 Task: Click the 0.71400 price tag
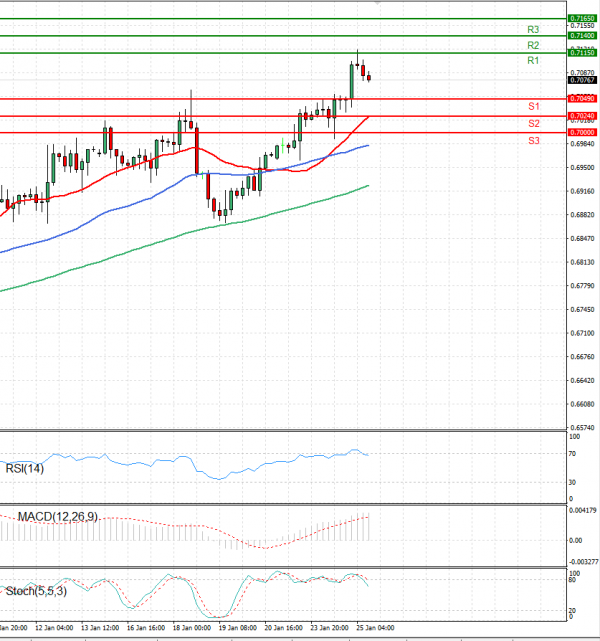[x=582, y=36]
